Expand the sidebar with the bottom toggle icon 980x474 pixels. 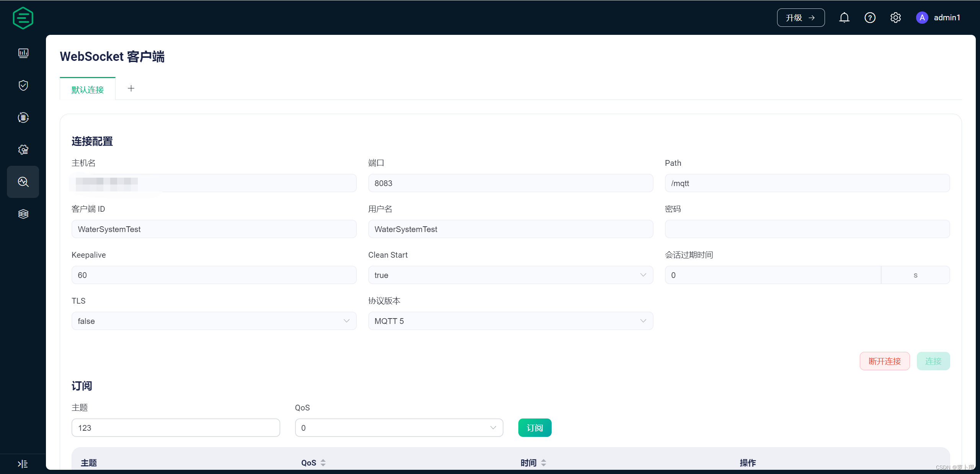click(x=23, y=464)
